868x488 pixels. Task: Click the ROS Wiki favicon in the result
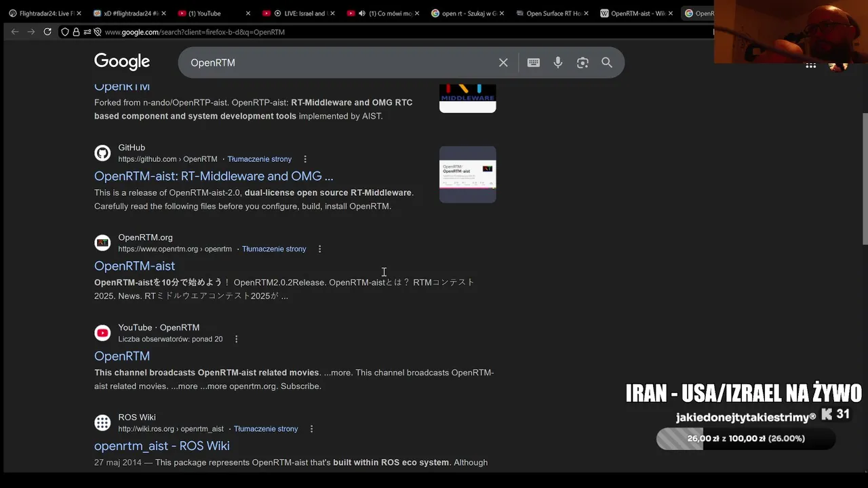coord(102,423)
